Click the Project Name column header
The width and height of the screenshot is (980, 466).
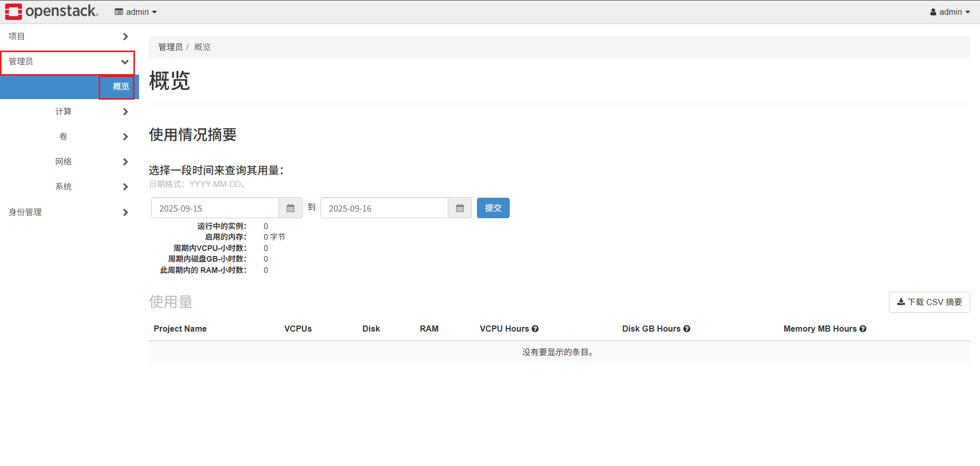click(180, 329)
